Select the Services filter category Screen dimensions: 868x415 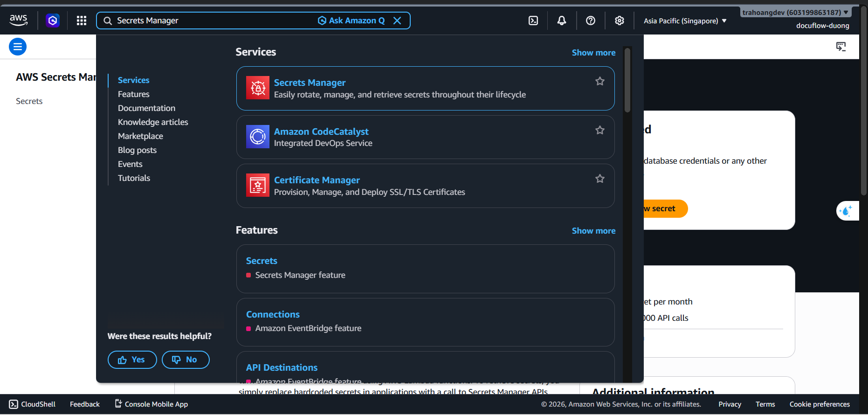[x=134, y=80]
